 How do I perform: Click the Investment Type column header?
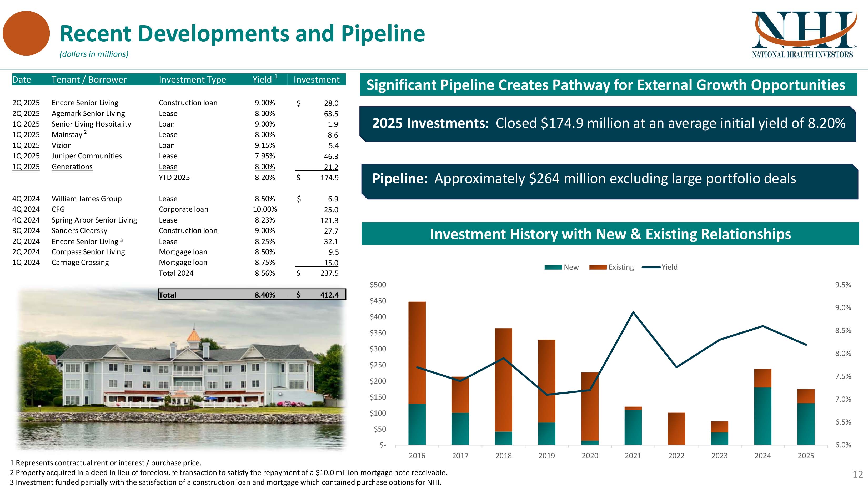192,79
